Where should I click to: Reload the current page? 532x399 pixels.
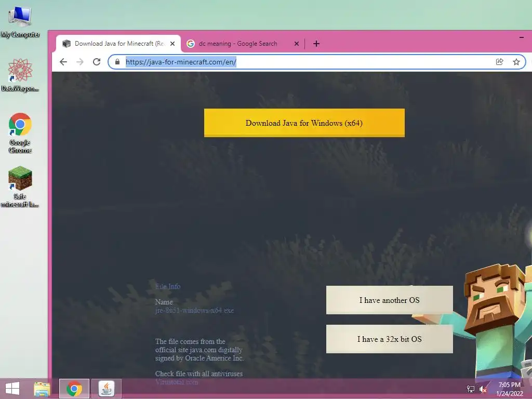pos(97,62)
